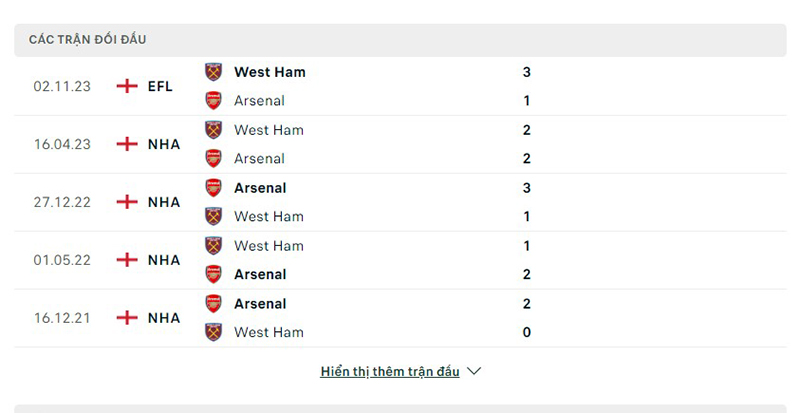Screen dimensions: 800x413
Task: Click Arsenal crest in 27.12.22 match
Action: pyautogui.click(x=213, y=188)
